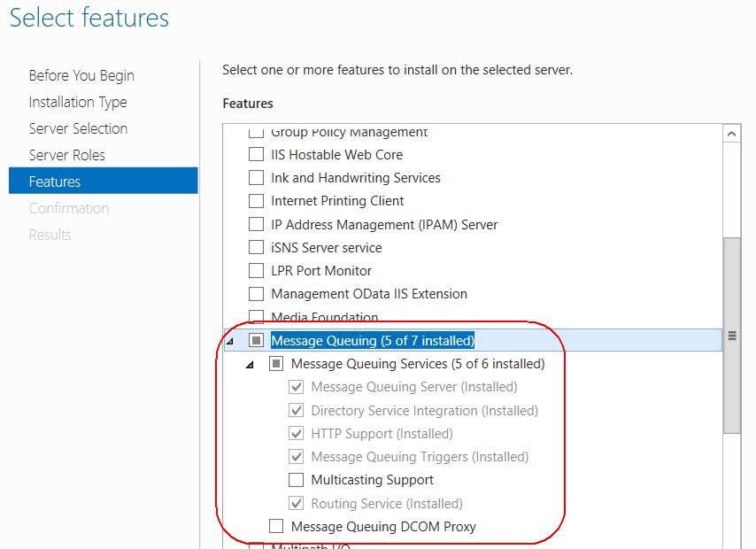756x549 pixels.
Task: Select Message Queuing Services (5 of 6 installed) label
Action: point(418,364)
